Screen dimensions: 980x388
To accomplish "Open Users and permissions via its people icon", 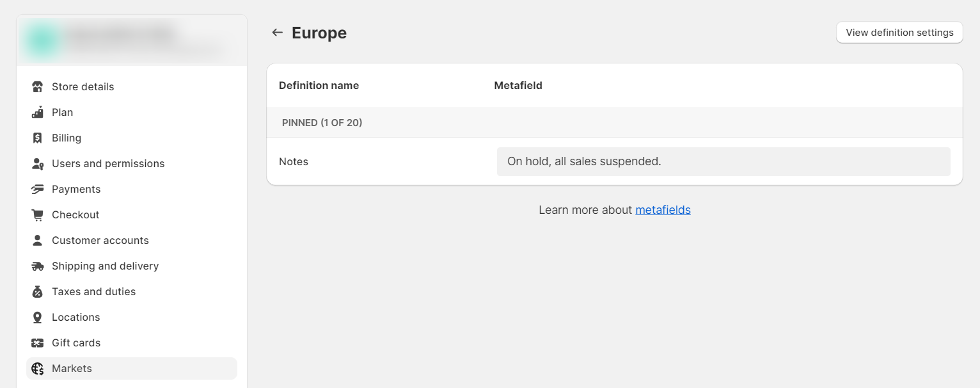I will point(38,163).
